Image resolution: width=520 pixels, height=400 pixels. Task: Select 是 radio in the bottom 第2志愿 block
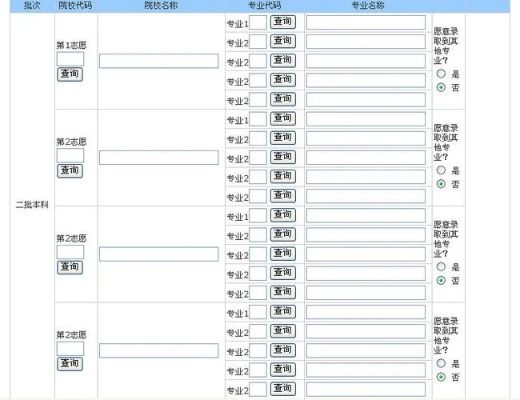(x=441, y=363)
